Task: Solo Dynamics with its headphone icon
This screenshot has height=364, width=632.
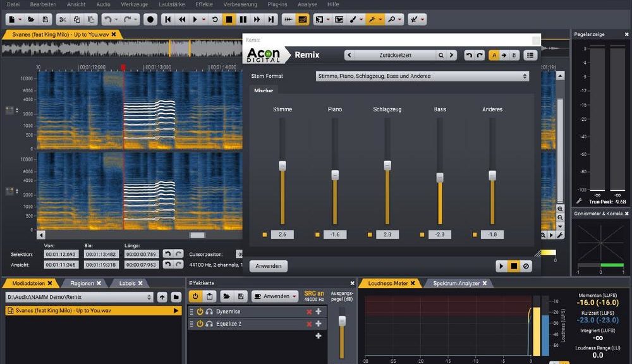Action: [209, 312]
